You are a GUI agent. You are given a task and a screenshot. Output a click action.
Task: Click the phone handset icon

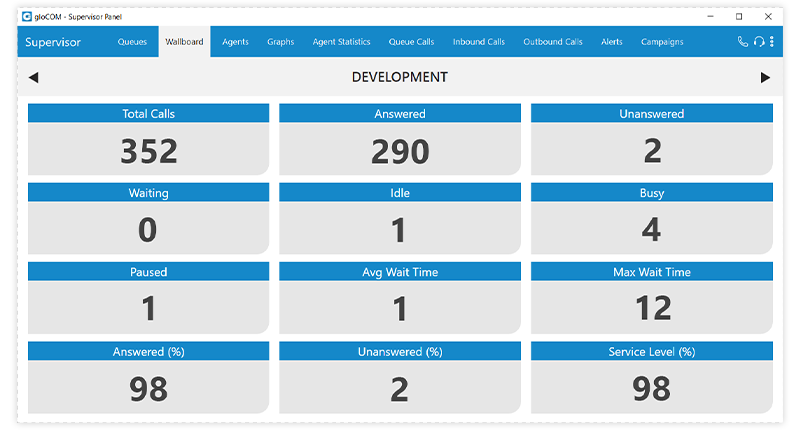pyautogui.click(x=743, y=42)
